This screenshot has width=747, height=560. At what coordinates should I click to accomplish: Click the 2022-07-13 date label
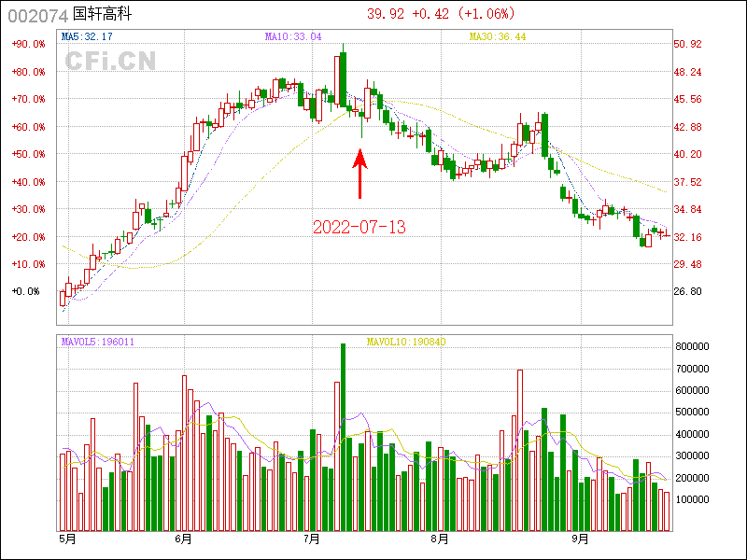(359, 227)
